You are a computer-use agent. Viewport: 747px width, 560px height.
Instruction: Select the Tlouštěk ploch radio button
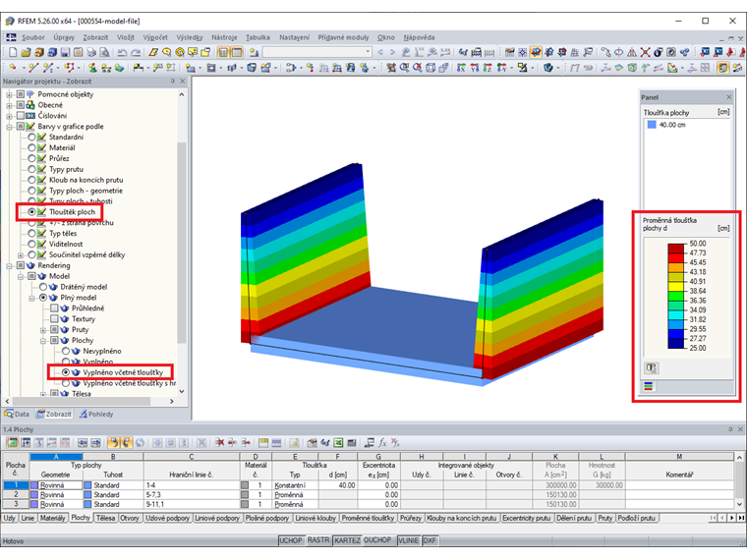coord(31,212)
